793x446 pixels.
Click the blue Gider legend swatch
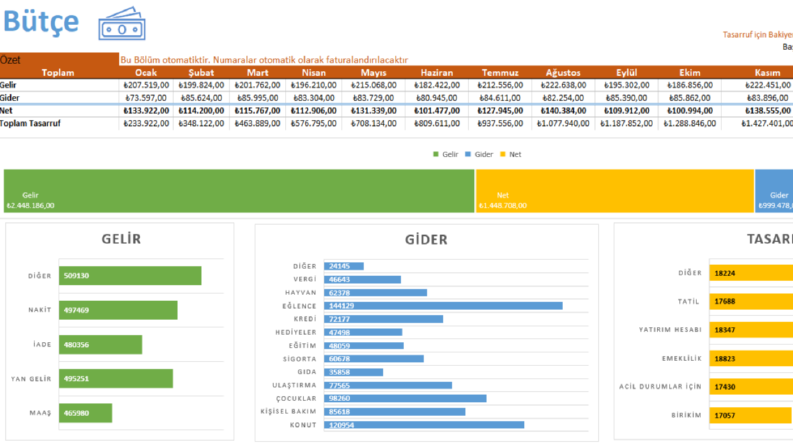[x=468, y=154]
